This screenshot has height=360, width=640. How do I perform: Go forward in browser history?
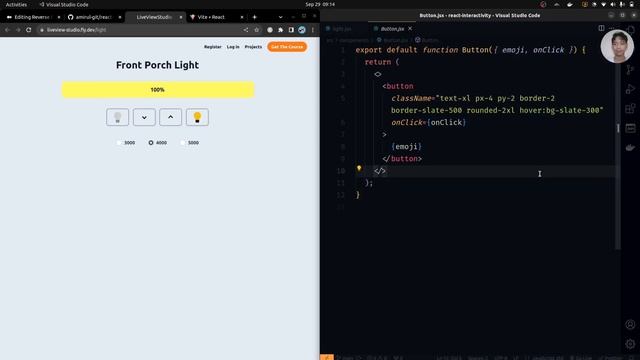(18, 30)
